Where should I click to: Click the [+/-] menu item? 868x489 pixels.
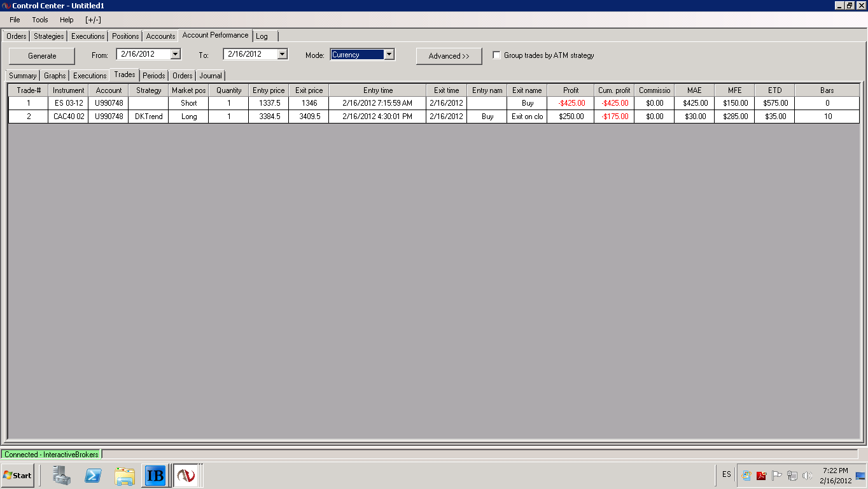click(93, 20)
